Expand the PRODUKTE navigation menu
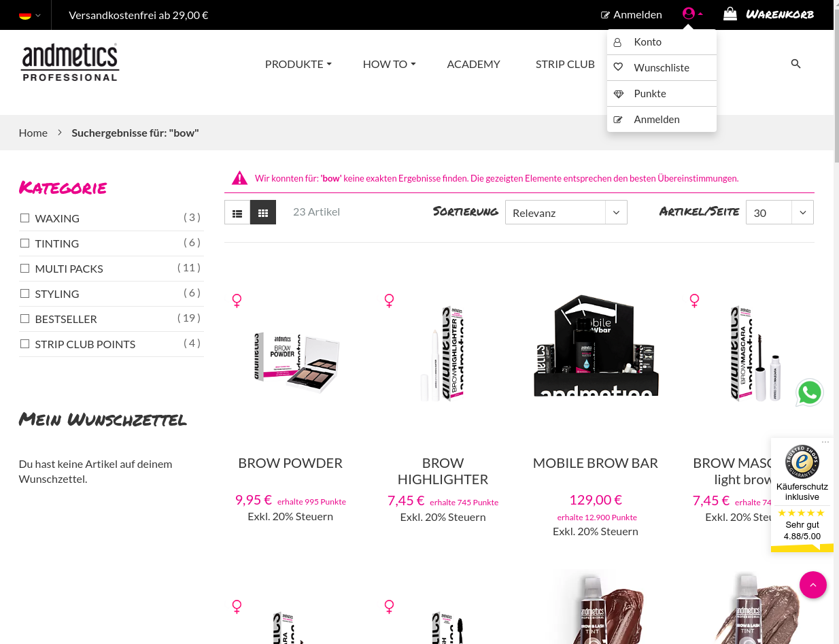Screen dimensions: 839x644 click(298, 64)
